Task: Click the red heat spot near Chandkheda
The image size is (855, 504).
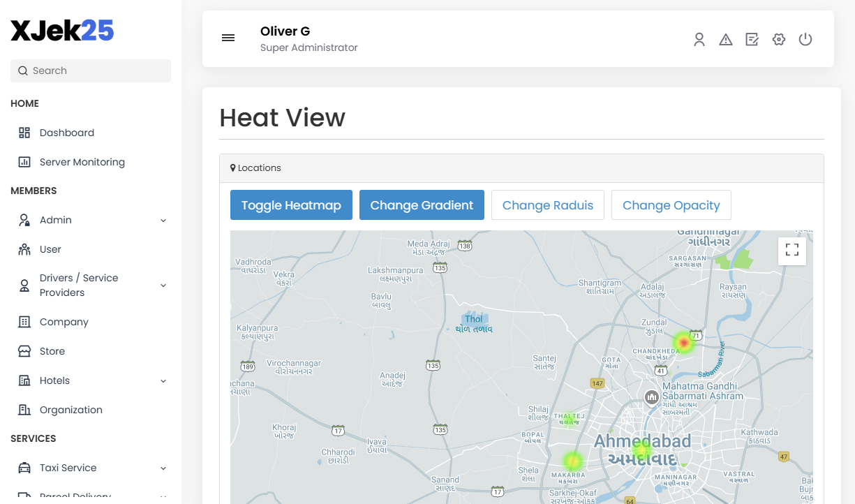Action: [684, 343]
